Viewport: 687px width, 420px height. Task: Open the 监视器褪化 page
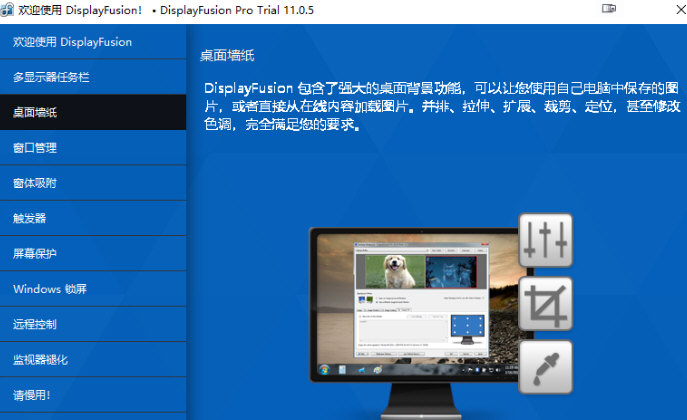pos(93,360)
